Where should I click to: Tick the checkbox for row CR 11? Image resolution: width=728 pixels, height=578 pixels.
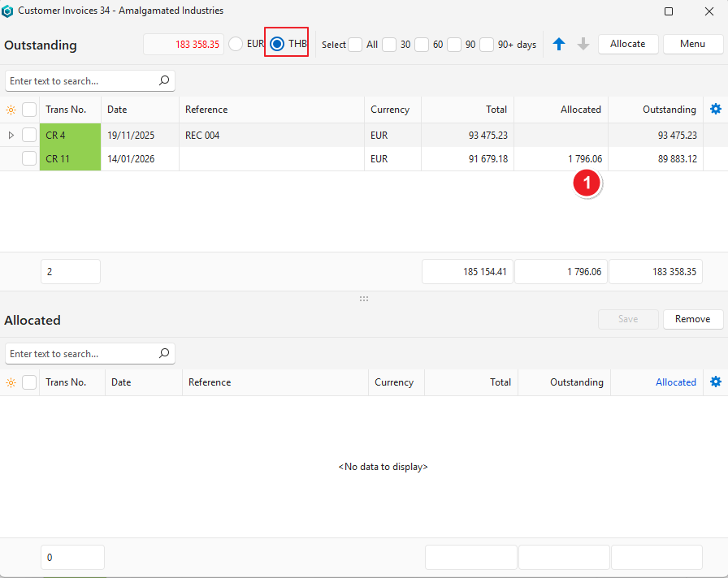[x=29, y=159]
